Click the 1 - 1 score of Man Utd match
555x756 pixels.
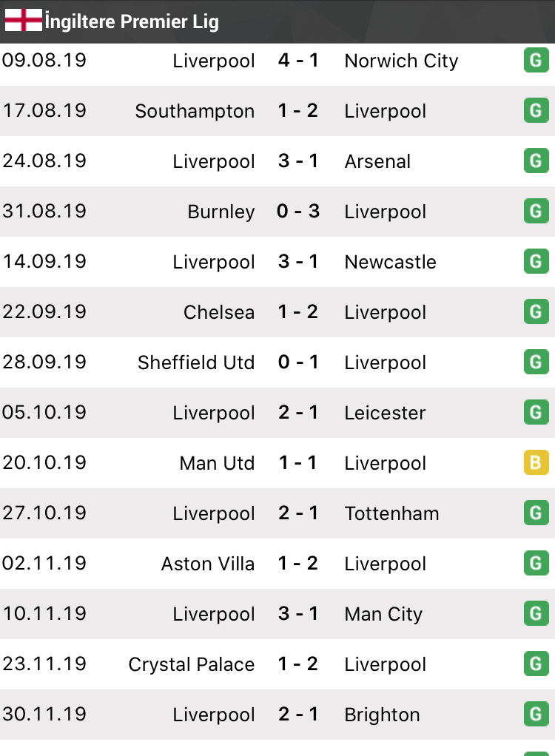[x=298, y=463]
